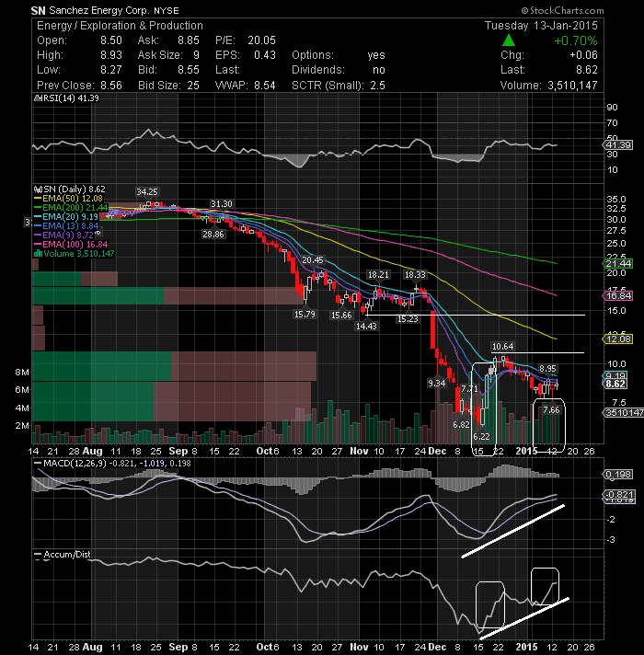The width and height of the screenshot is (644, 655).
Task: Click the 3510147 volume axis tag
Action: coord(623,413)
